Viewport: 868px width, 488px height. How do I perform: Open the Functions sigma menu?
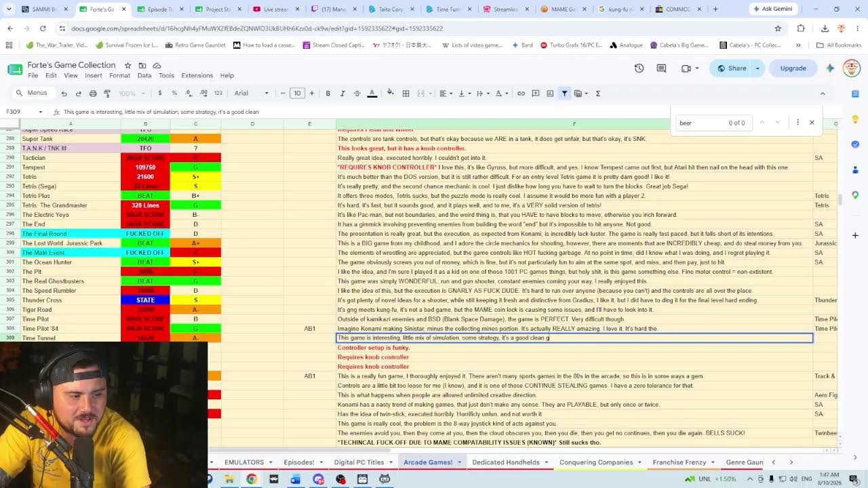(598, 94)
